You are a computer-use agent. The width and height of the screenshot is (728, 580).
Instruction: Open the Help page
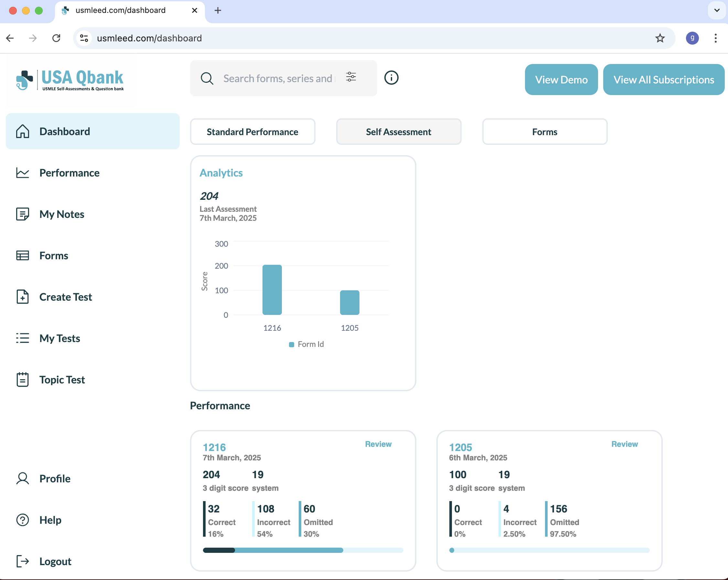[38, 520]
